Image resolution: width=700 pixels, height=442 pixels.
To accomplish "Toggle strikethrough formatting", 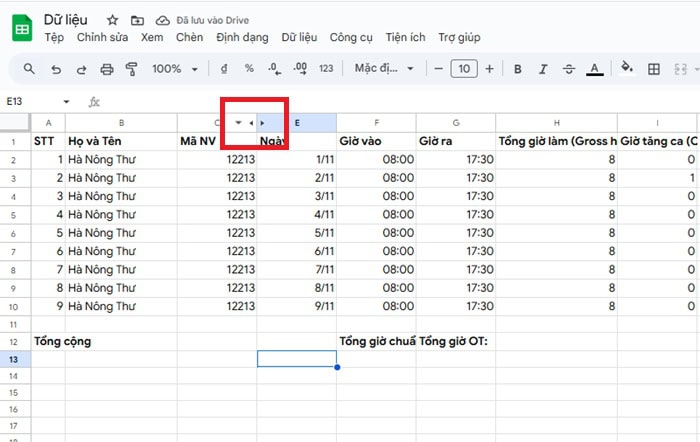I will (569, 69).
